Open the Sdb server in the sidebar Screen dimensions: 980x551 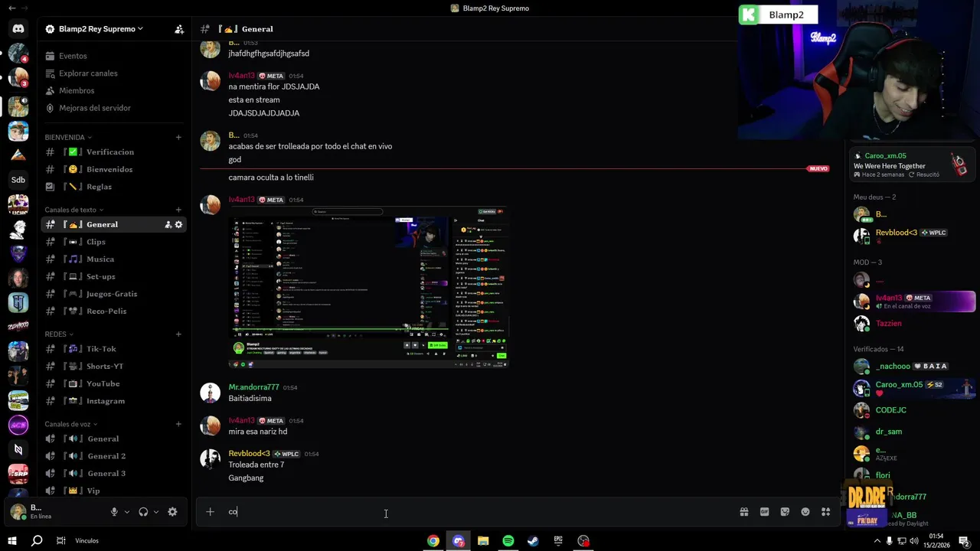pos(18,180)
